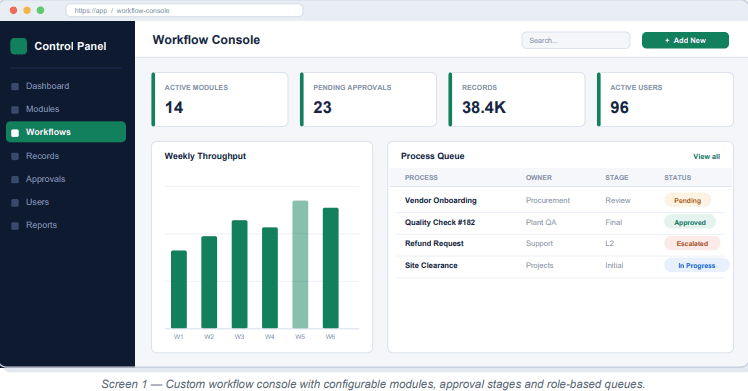This screenshot has height=391, width=748.
Task: Click the Pending status badge
Action: (x=687, y=200)
